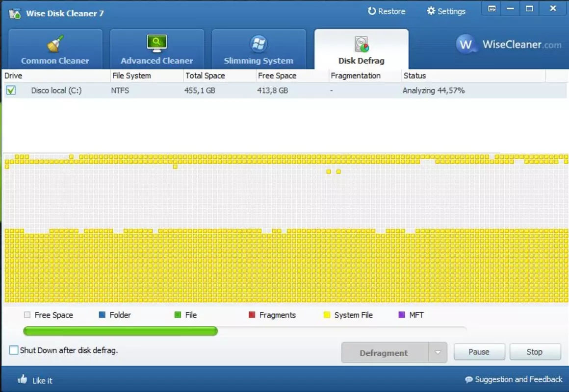
Task: Click the thumbs-up Like it icon
Action: [23, 379]
